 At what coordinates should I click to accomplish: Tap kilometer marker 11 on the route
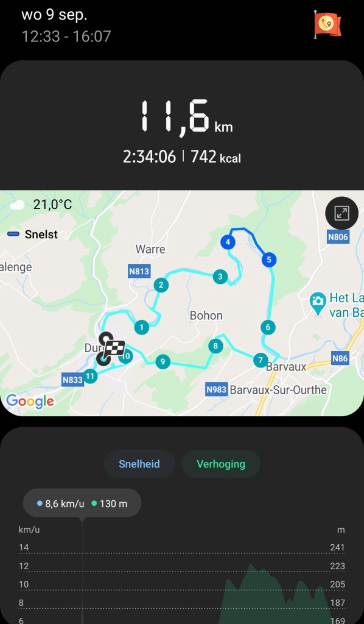(90, 375)
